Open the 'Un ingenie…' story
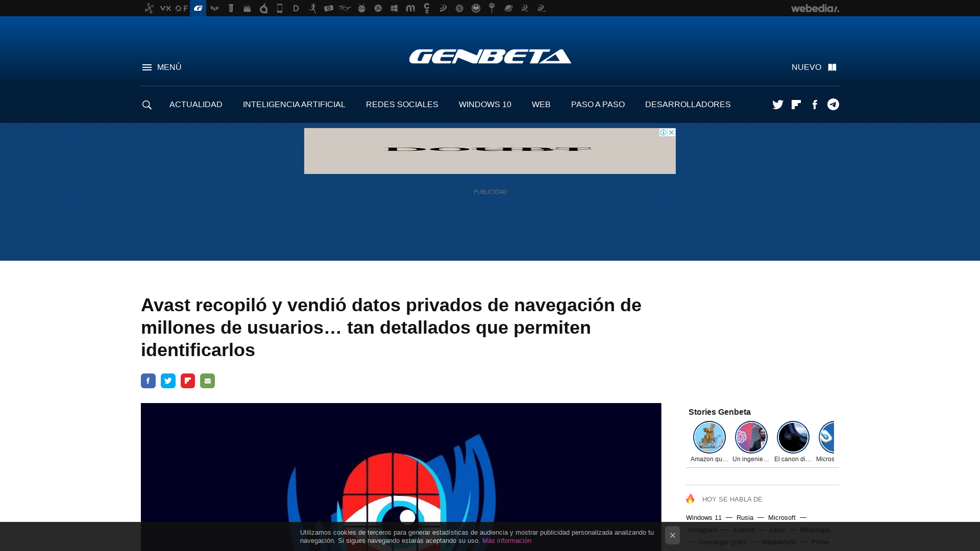The width and height of the screenshot is (980, 551). 751,442
